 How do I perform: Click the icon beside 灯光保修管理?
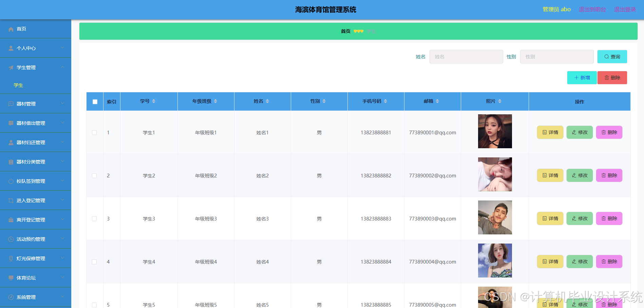[11, 259]
